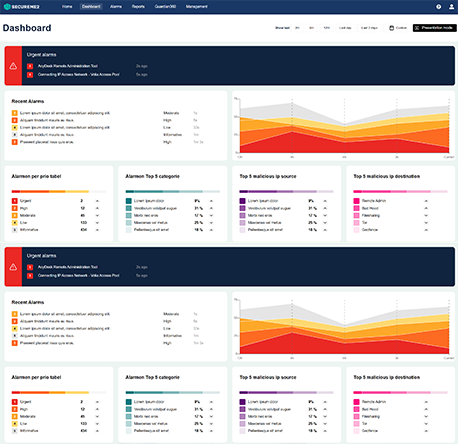Click the upper stacked area alarm chart
The image size is (458, 444).
[x=344, y=127]
